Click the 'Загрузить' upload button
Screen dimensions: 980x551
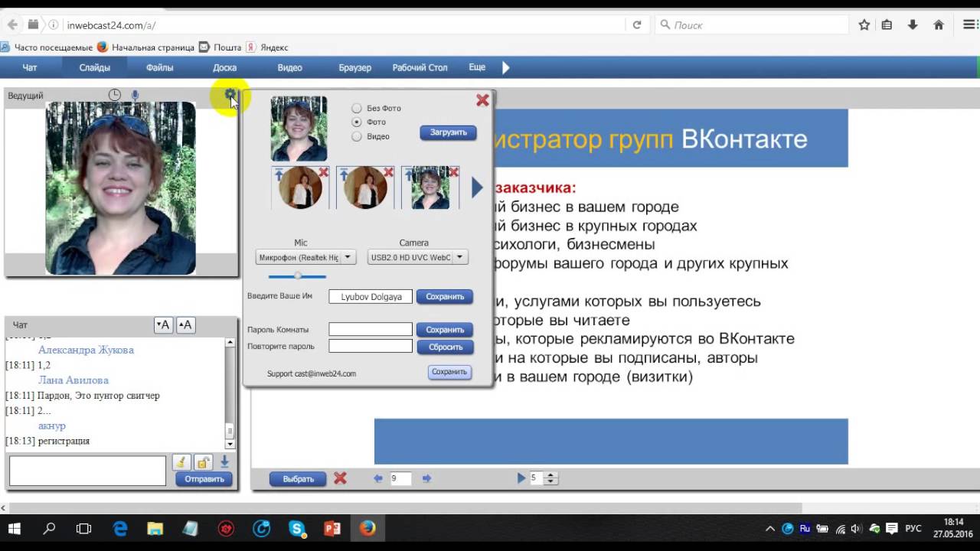pos(448,132)
